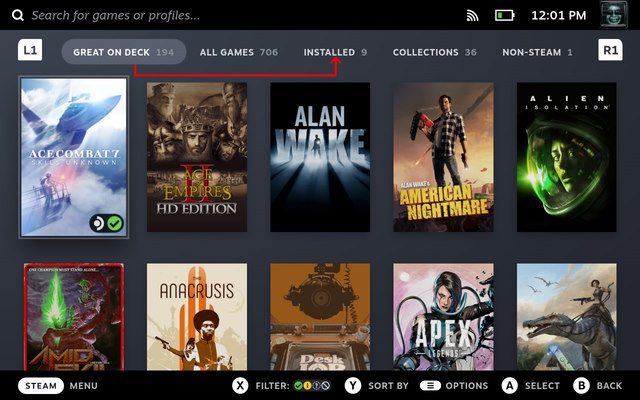Image resolution: width=640 pixels, height=400 pixels.
Task: Open Age of Empires II HD Edition
Action: (x=197, y=157)
